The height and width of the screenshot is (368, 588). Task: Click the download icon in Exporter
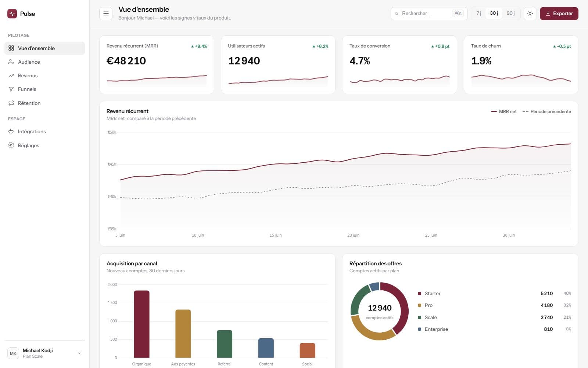coord(548,14)
